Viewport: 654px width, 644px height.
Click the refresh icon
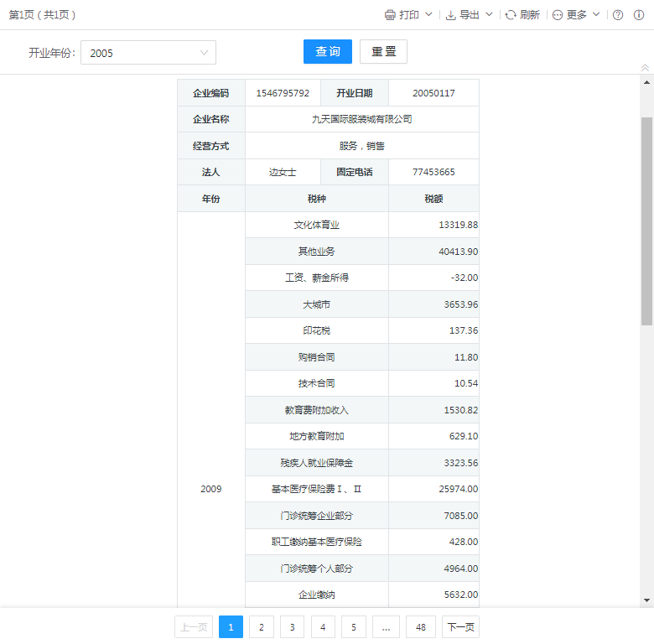(511, 15)
